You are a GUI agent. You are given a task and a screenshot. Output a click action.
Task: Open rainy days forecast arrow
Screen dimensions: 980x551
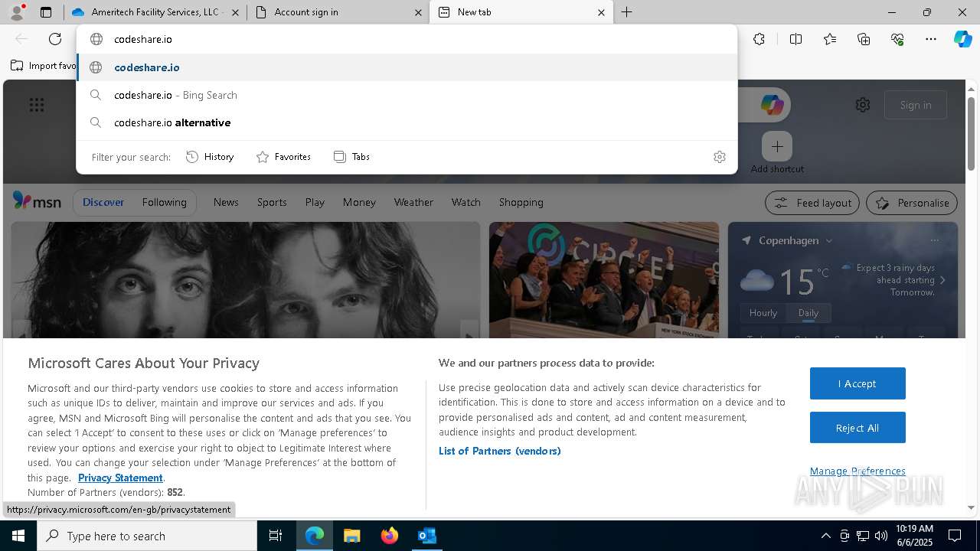942,280
